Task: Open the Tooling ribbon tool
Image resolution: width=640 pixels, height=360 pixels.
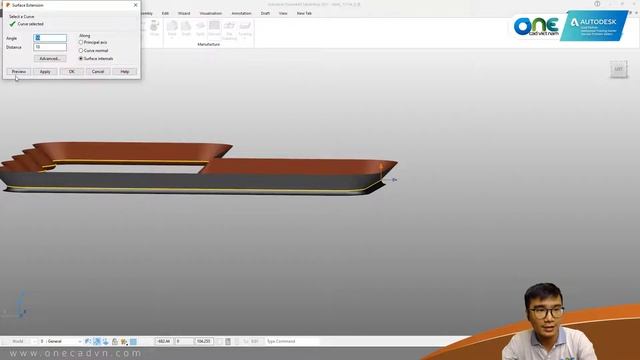Action: 245,29
